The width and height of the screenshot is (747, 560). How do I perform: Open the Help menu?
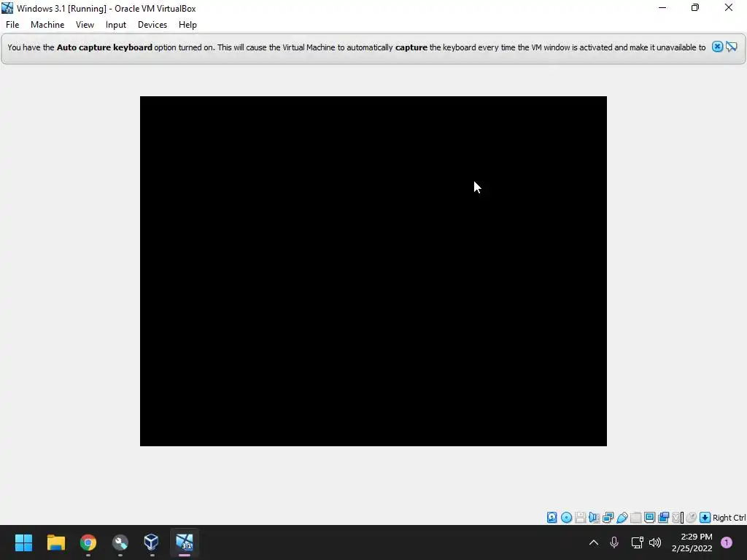pyautogui.click(x=187, y=25)
